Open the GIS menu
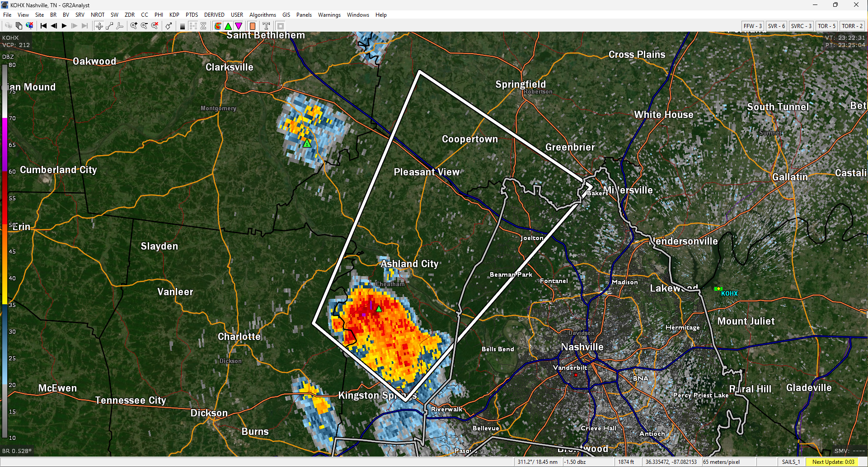 point(286,15)
